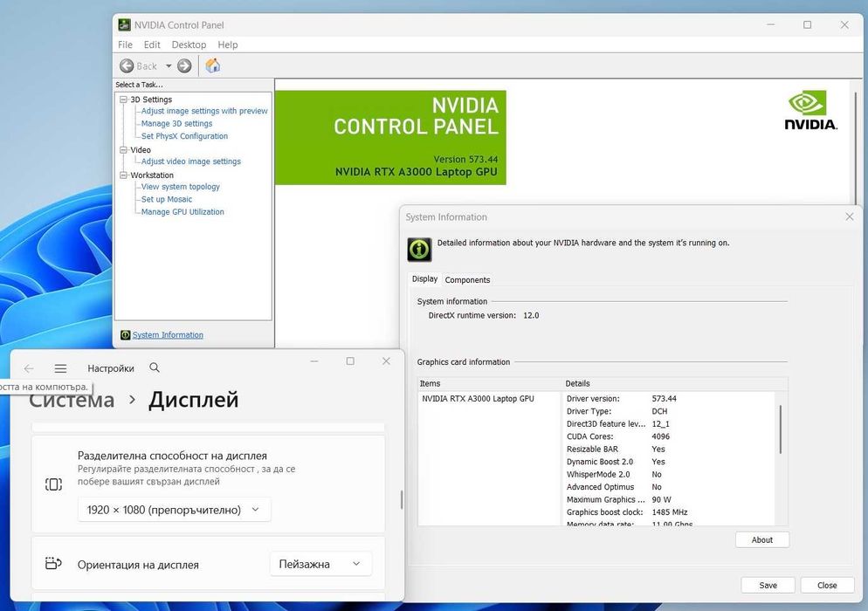This screenshot has height=611, width=868.
Task: Collapse the Video tree node
Action: pos(123,149)
